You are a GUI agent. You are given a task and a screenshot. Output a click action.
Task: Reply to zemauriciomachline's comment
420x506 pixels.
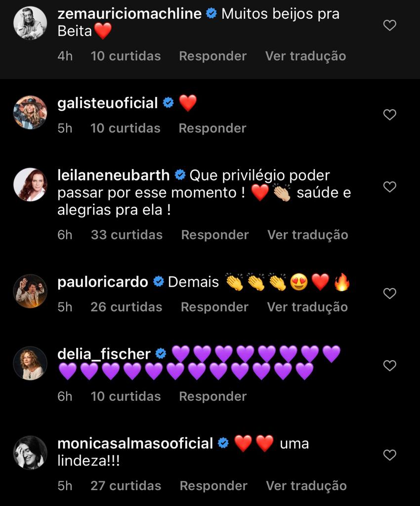click(x=212, y=56)
